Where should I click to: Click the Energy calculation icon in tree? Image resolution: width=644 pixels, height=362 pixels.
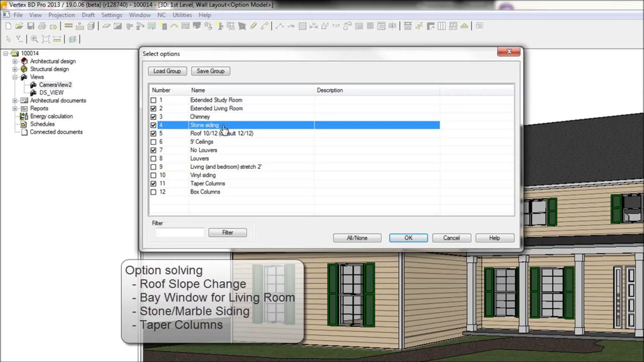click(x=24, y=116)
